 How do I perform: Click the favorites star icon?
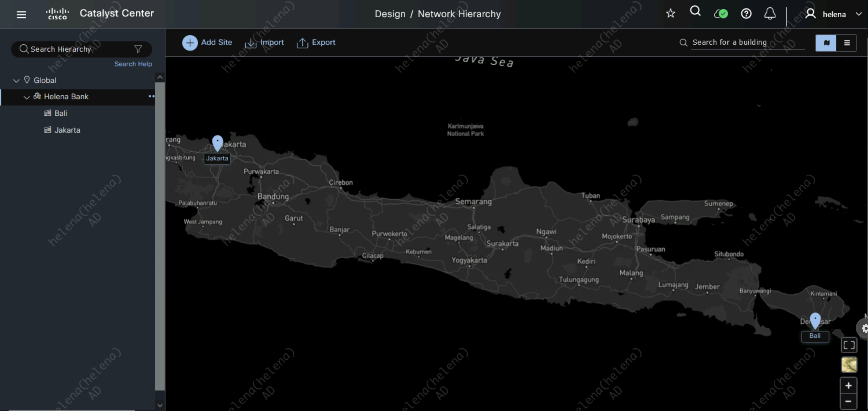point(670,14)
